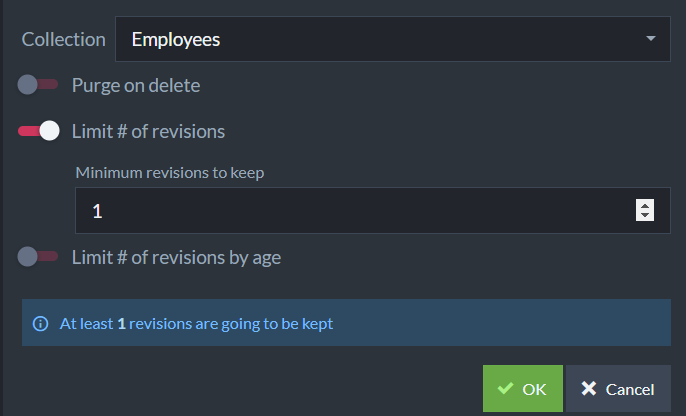Open the Collection dropdown showing Employees
686x416 pixels.
tap(392, 39)
